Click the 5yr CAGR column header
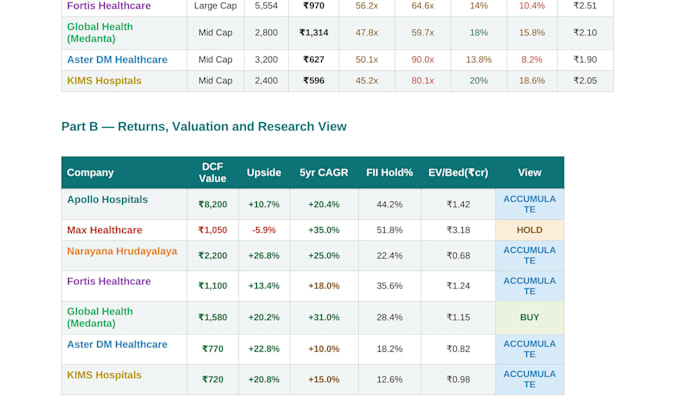Viewport: 680px width, 409px height. (324, 173)
